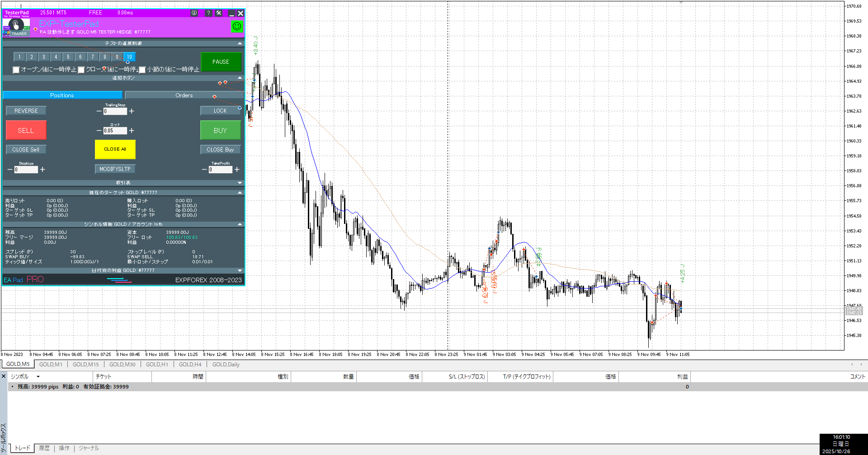
Task: Click the green PAUSE button
Action: click(221, 62)
